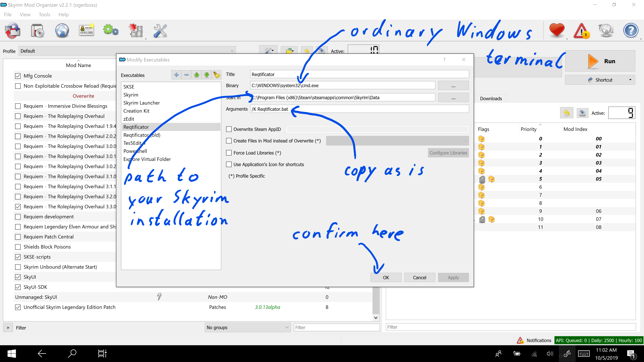Add an executable with the plus icon
The width and height of the screenshot is (644, 362).
coord(176,75)
